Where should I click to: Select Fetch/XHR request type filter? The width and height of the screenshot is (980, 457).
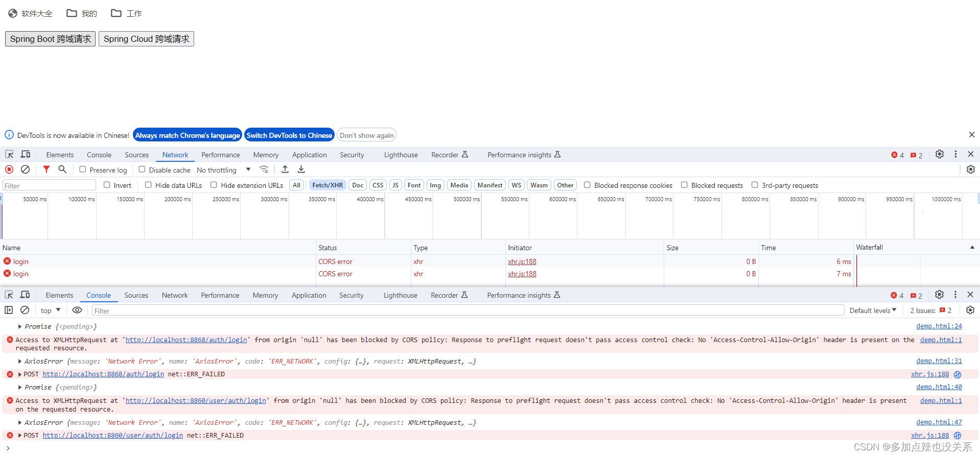[328, 185]
